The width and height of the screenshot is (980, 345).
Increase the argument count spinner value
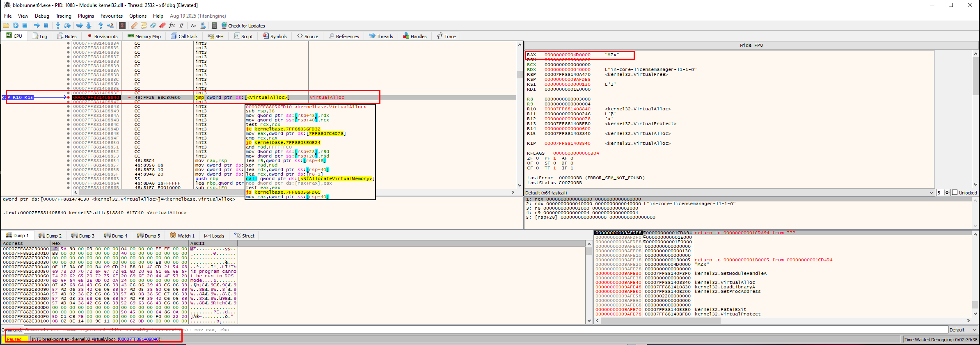(x=947, y=191)
